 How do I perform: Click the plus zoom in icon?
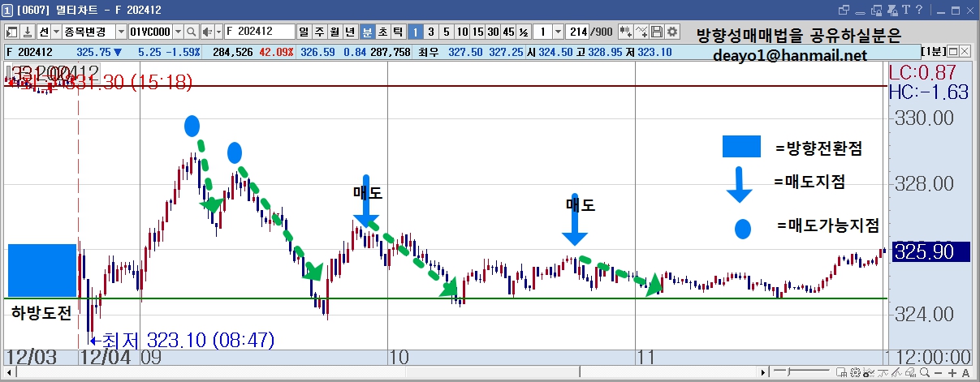[952, 372]
